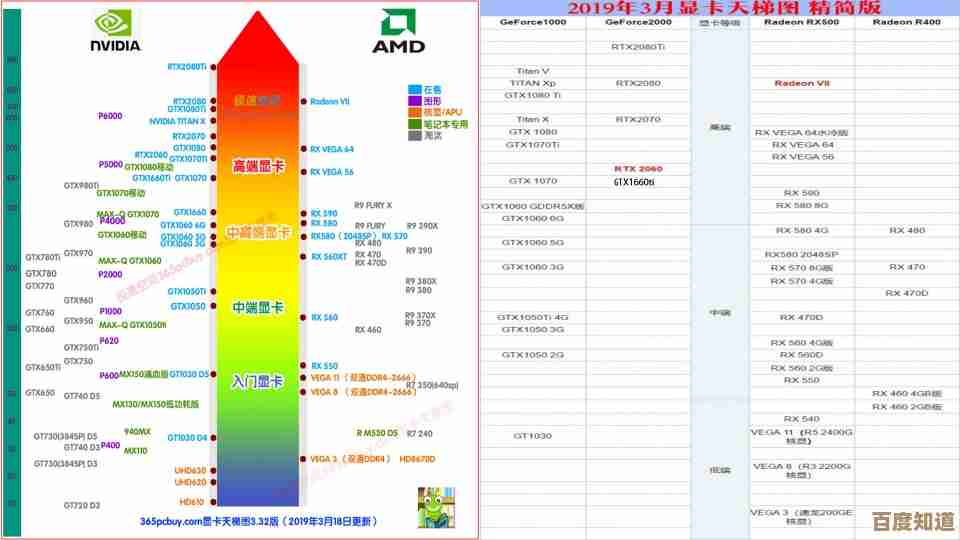Select RTX2070 in the GeForce2000 column
This screenshot has height=540, width=960.
[638, 119]
